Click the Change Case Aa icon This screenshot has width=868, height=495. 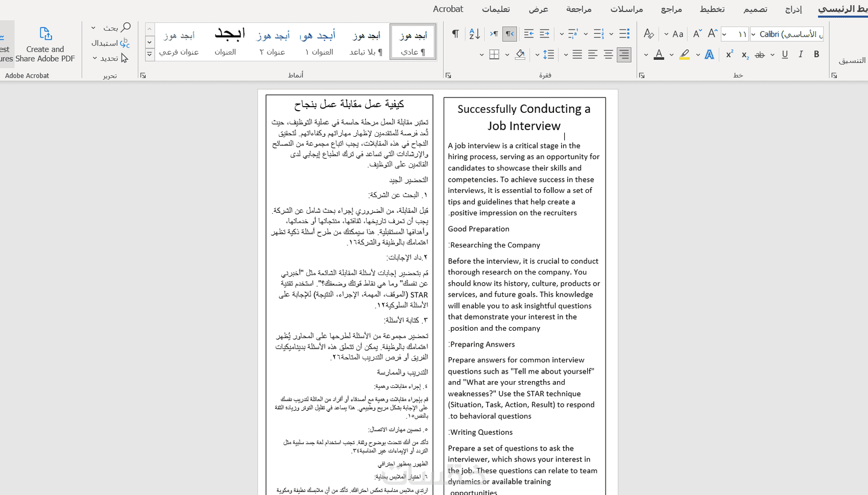(x=678, y=34)
